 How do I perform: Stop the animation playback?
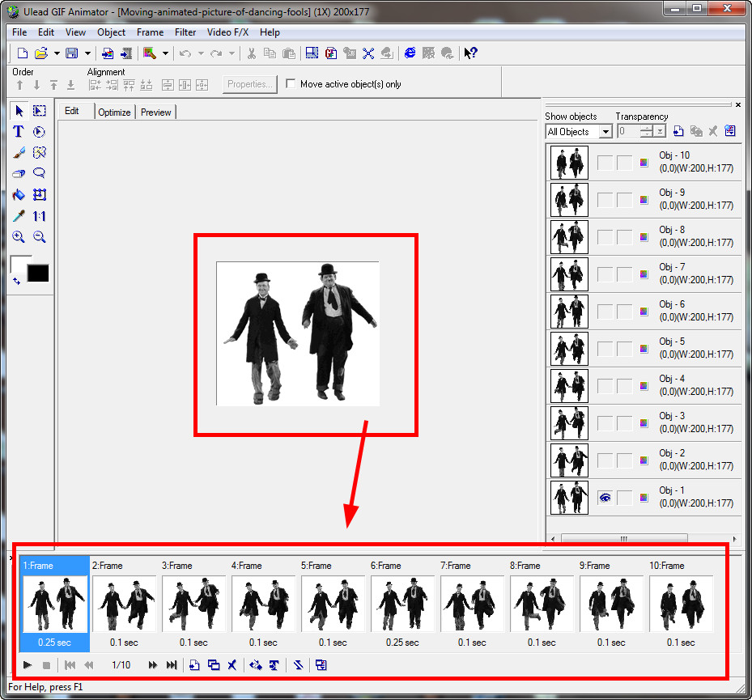[46, 665]
